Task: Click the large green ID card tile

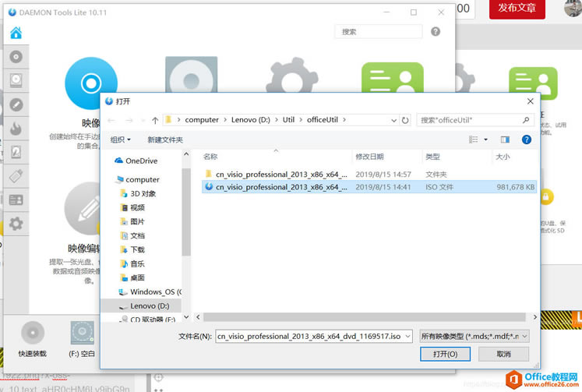Action: point(393,77)
